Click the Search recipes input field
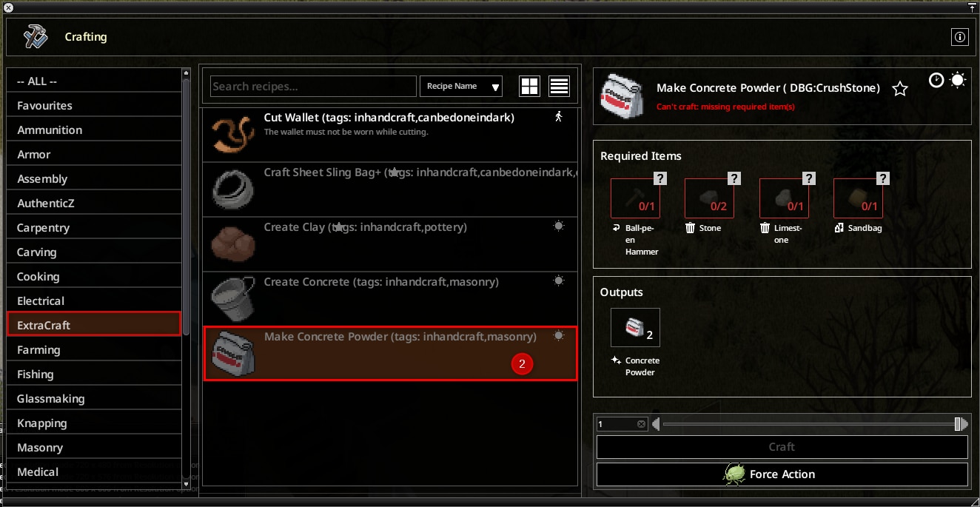Screen dimensions: 980x507 pos(313,86)
